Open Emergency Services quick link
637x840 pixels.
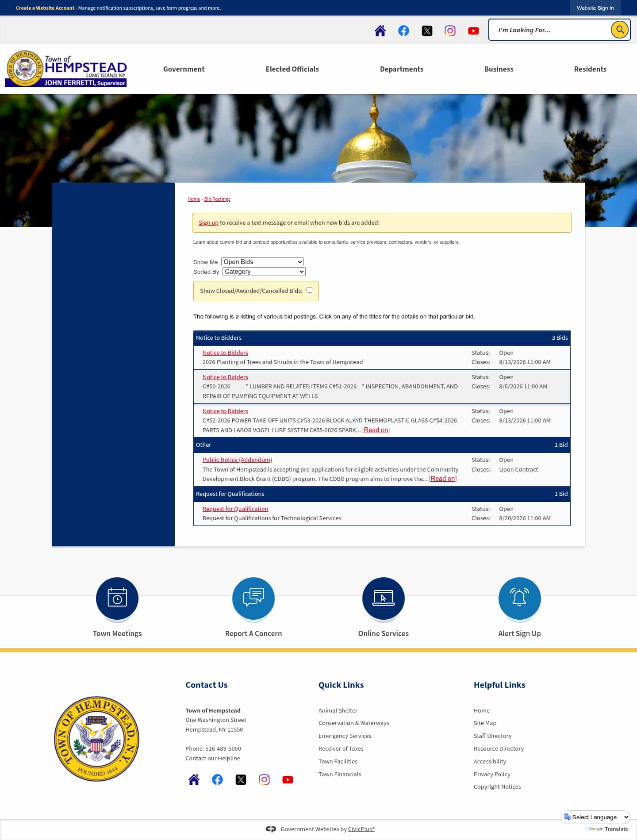[x=345, y=736]
